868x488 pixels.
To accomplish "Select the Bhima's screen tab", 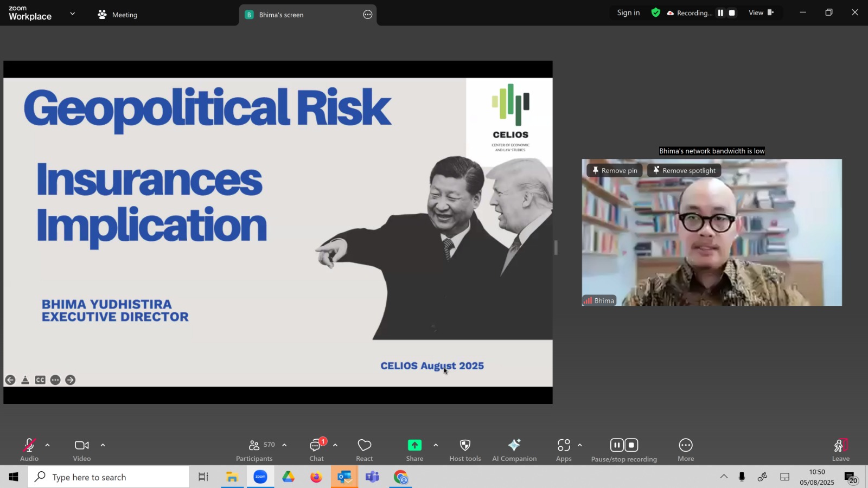I will click(308, 15).
